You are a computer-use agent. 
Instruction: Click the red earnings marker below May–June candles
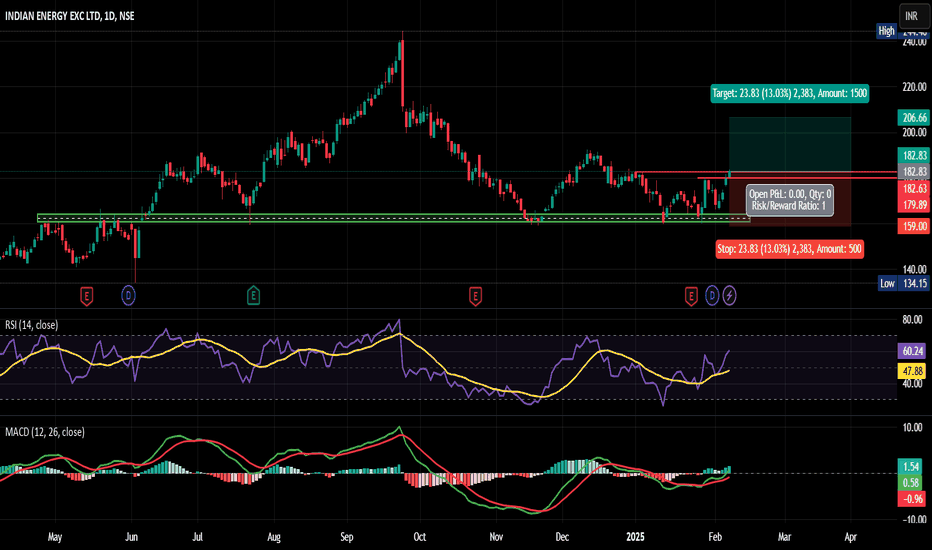point(87,296)
